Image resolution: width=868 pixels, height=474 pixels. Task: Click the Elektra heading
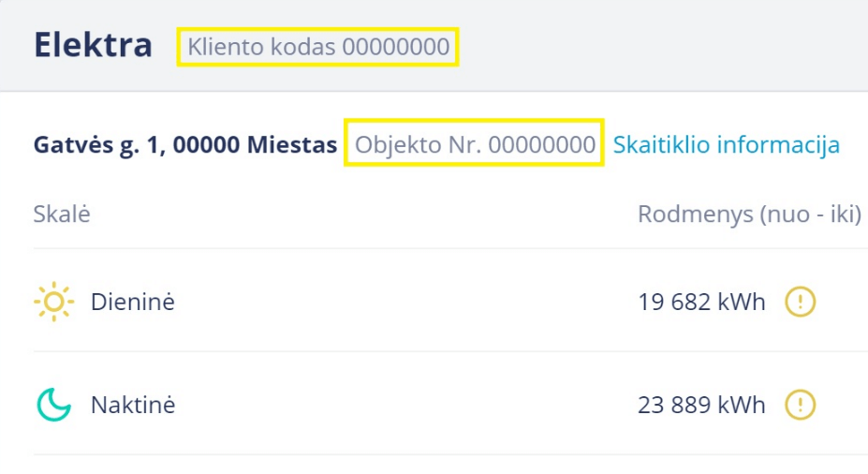coord(93,45)
